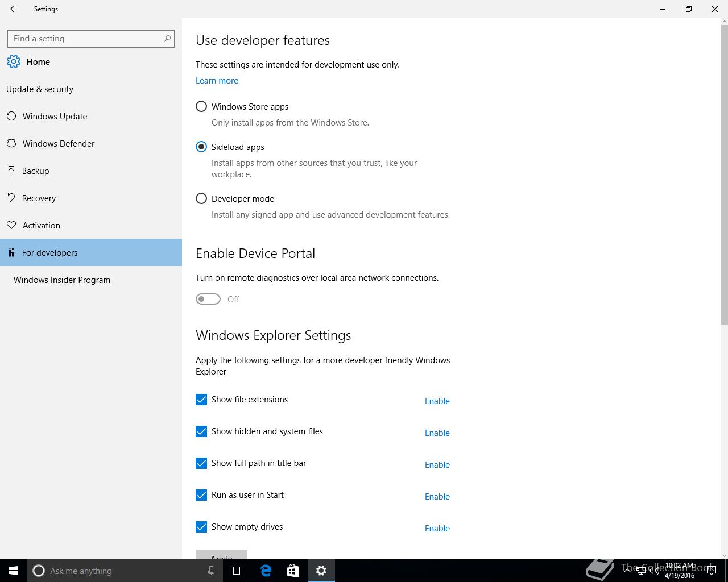
Task: Click the Activation checkmark icon
Action: pyautogui.click(x=11, y=225)
